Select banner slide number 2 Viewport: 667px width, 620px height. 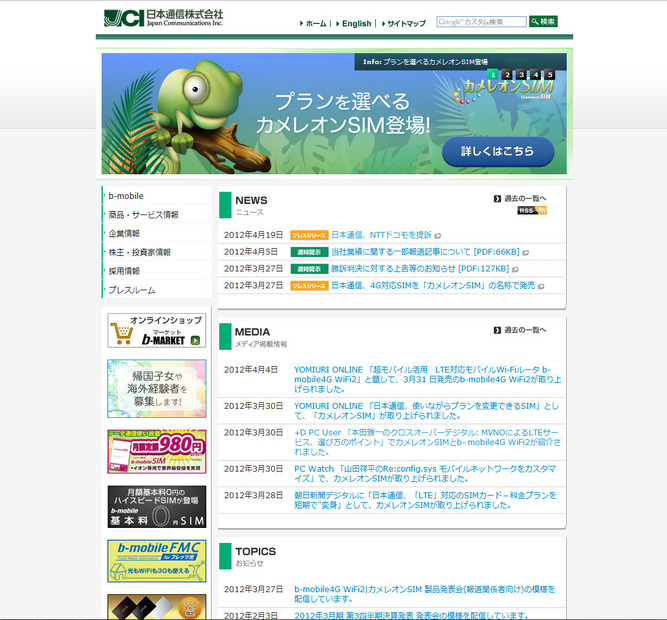507,74
